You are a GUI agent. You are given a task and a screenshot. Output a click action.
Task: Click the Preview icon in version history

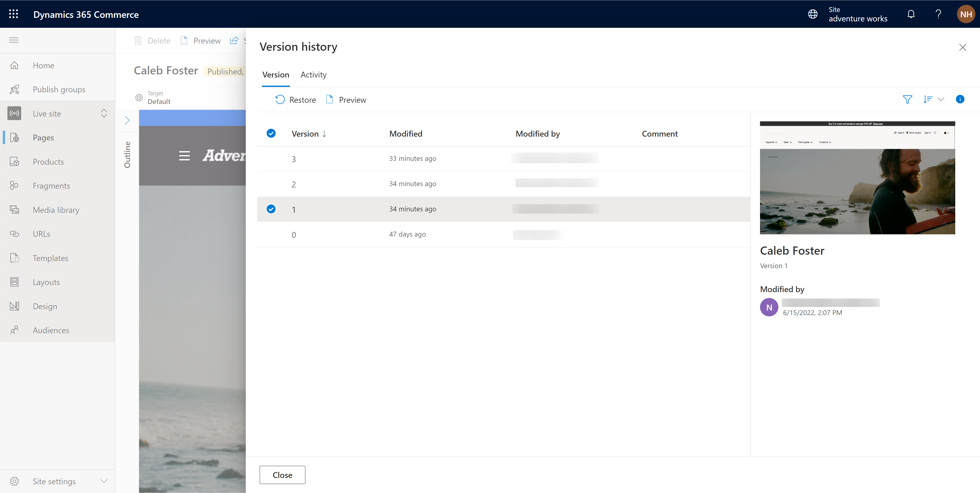tap(330, 99)
